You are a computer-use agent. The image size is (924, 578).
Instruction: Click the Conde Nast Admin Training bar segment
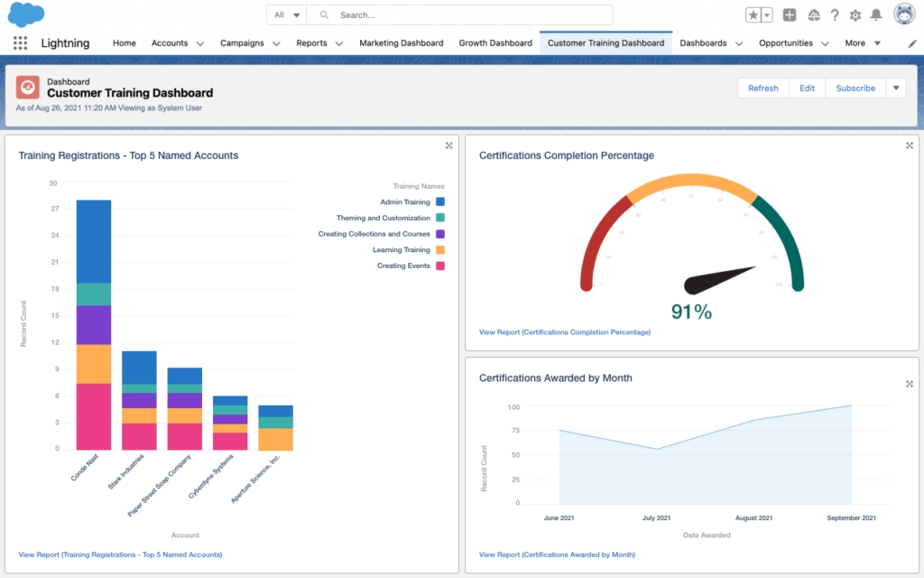[94, 242]
